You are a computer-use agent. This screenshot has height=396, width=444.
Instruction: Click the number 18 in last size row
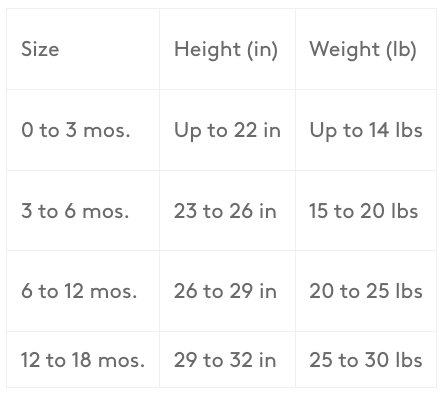[x=81, y=360]
